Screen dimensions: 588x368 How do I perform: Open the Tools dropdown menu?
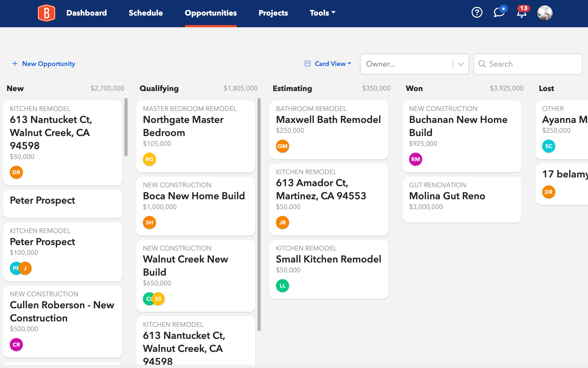click(322, 13)
